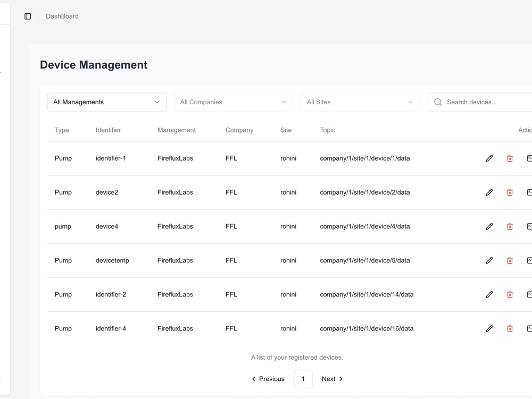Click topic company/1/site/1/device/5/data

pos(365,261)
